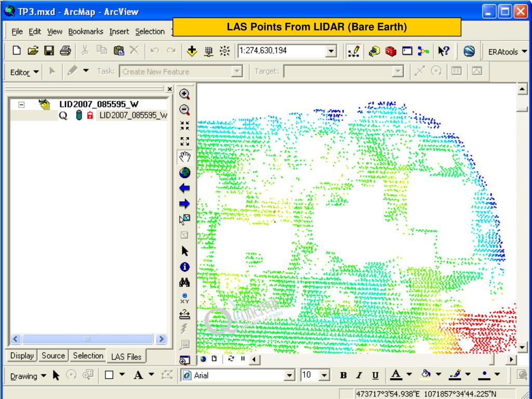Select the Zoom Out magnifier tool

tap(184, 110)
